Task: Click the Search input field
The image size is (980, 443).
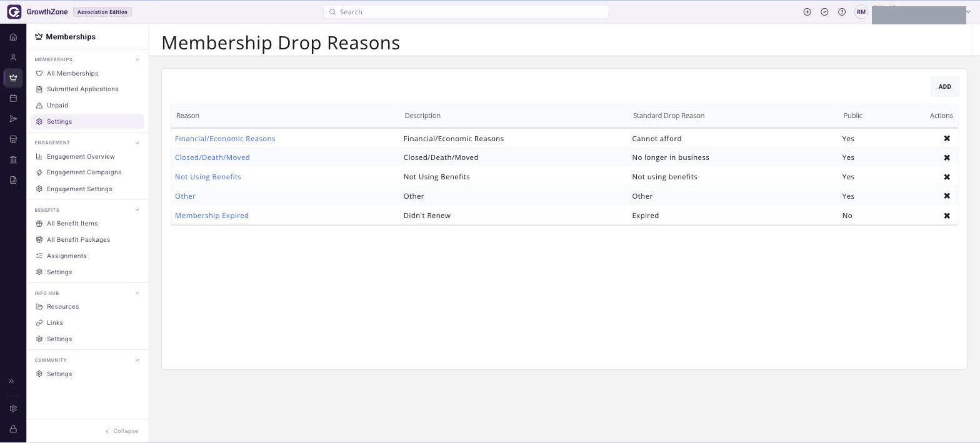Action: (466, 12)
